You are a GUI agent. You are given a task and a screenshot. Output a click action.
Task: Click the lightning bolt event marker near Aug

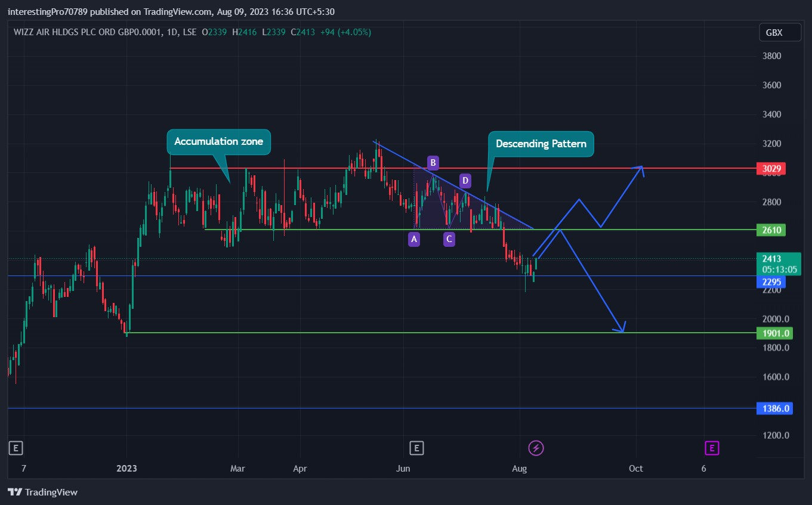point(536,448)
